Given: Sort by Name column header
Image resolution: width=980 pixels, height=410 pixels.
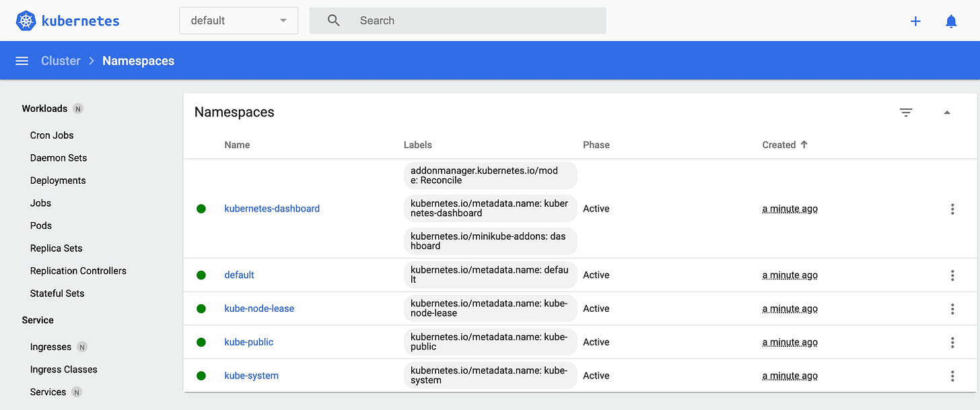Looking at the screenshot, I should [237, 145].
